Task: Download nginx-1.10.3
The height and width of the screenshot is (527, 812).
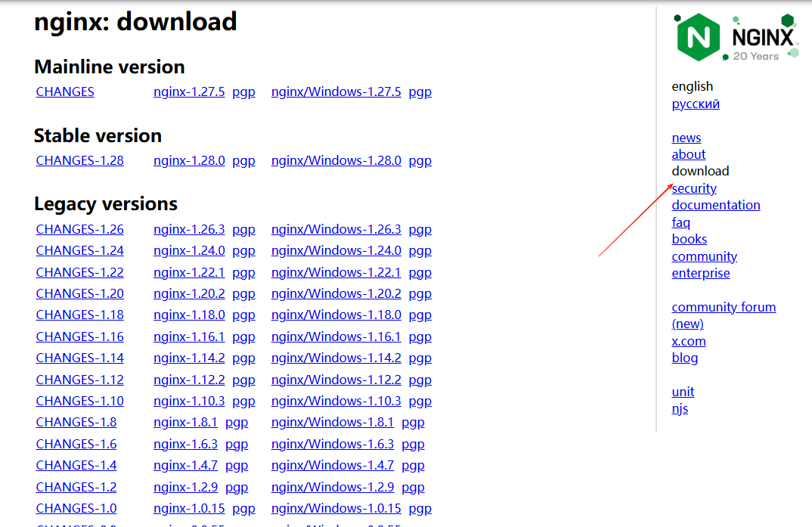Action: click(x=189, y=401)
